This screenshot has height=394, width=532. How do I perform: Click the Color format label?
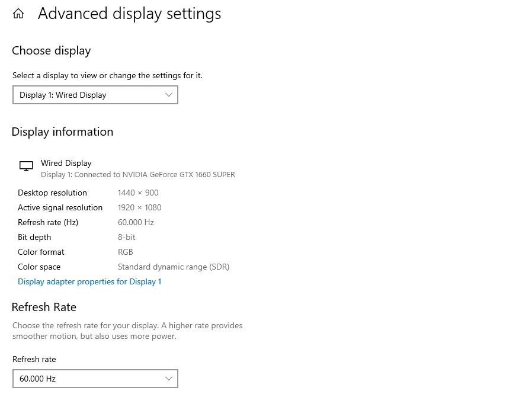coord(41,252)
